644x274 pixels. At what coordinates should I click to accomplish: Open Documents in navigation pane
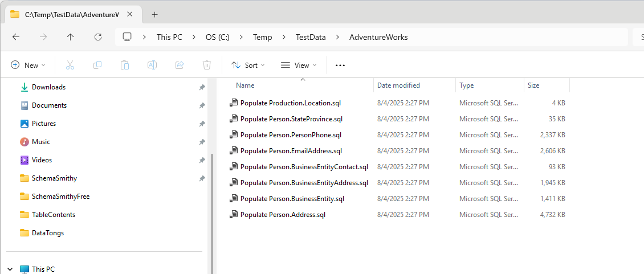pyautogui.click(x=49, y=105)
